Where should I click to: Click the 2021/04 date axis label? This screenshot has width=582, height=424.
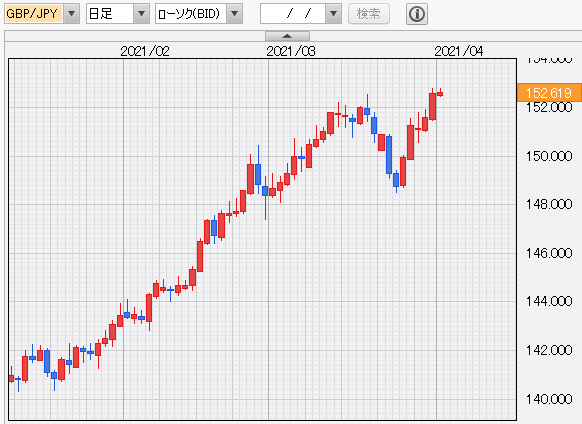click(x=459, y=51)
